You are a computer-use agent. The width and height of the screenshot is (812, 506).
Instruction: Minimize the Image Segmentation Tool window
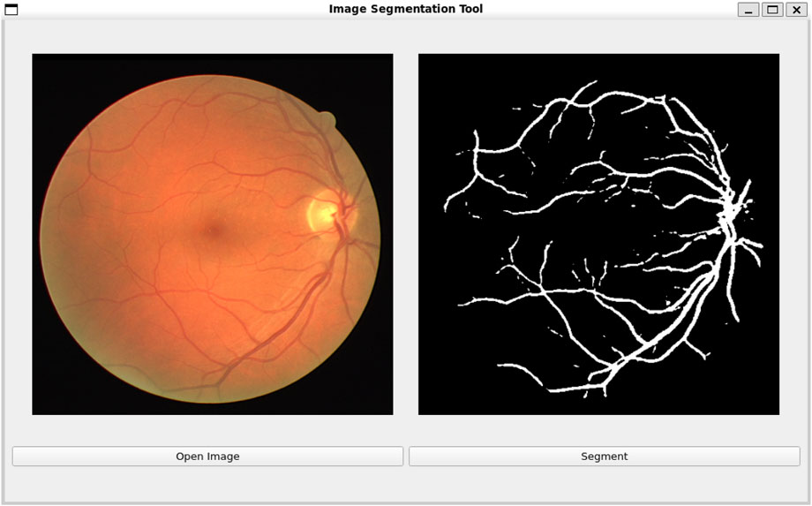tap(748, 10)
